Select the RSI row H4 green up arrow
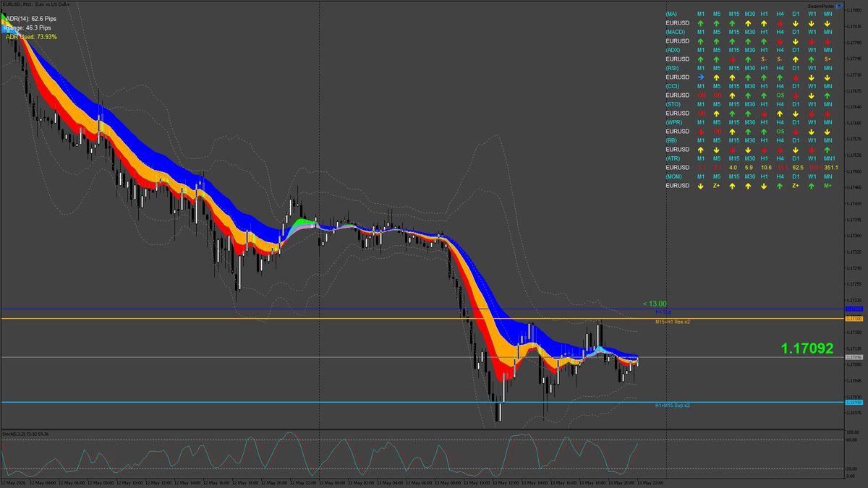Image resolution: width=868 pixels, height=488 pixels. [x=780, y=77]
